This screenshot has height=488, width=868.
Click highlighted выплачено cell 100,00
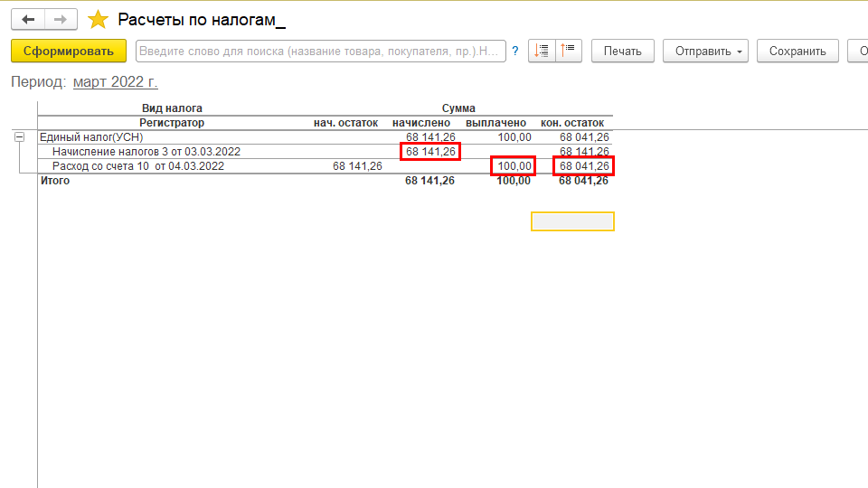(x=513, y=166)
